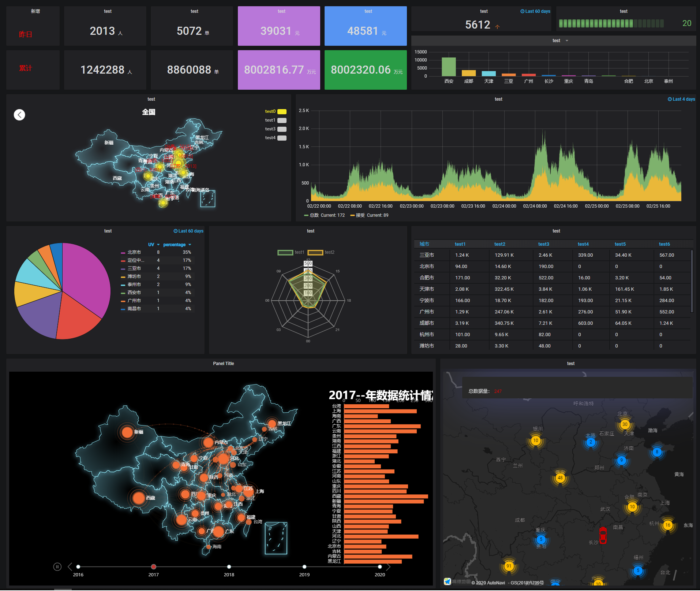Select the 2016 marker on the timeline
700x591 pixels.
click(78, 567)
